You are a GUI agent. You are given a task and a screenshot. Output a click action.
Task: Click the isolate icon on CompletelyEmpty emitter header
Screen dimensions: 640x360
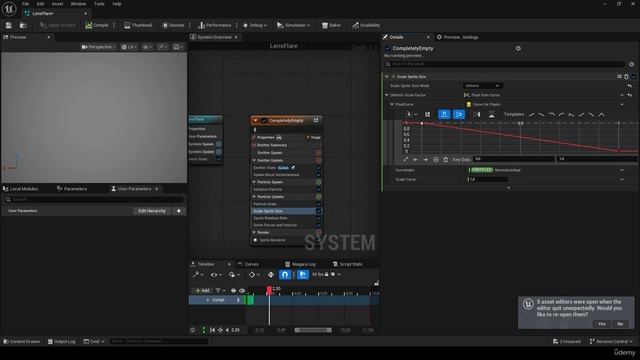pyautogui.click(x=316, y=120)
